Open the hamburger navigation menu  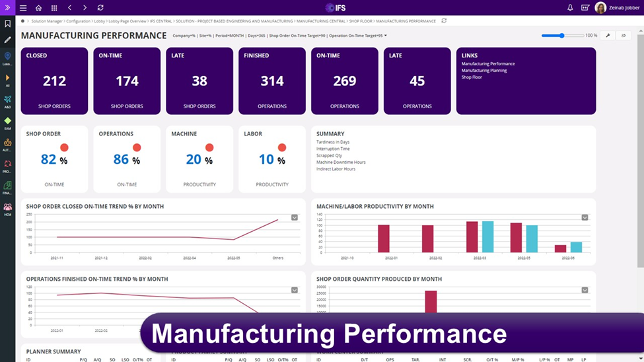pos(23,8)
